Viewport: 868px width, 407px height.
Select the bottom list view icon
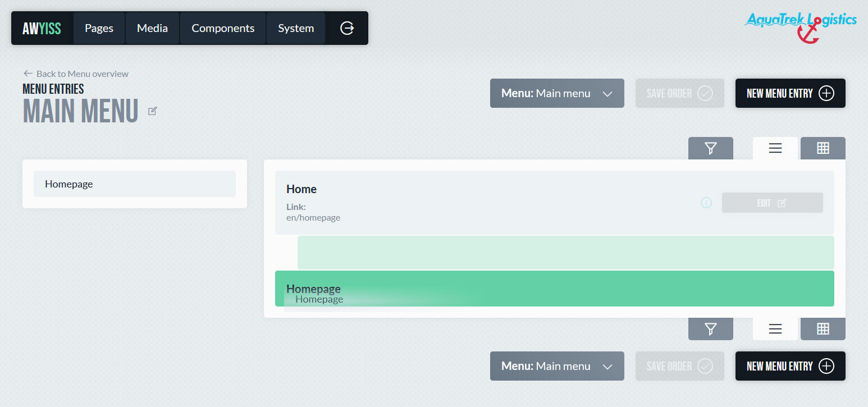tap(775, 329)
